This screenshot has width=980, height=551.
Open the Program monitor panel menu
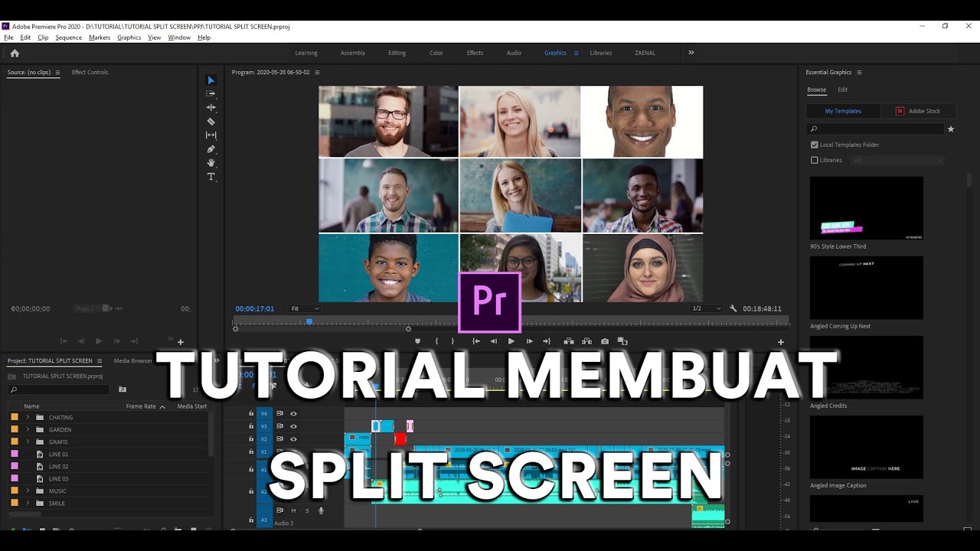317,73
